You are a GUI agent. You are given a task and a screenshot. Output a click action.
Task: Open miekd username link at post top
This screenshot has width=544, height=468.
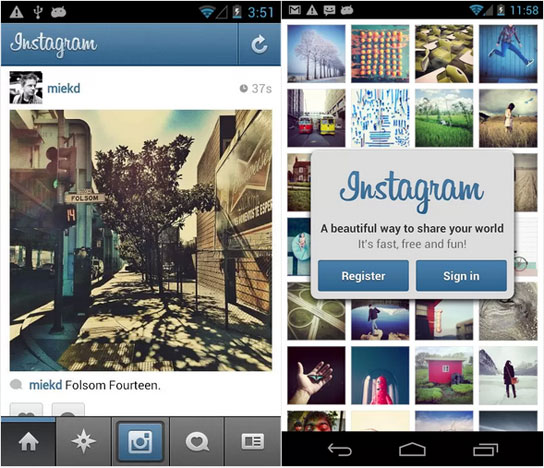point(63,88)
